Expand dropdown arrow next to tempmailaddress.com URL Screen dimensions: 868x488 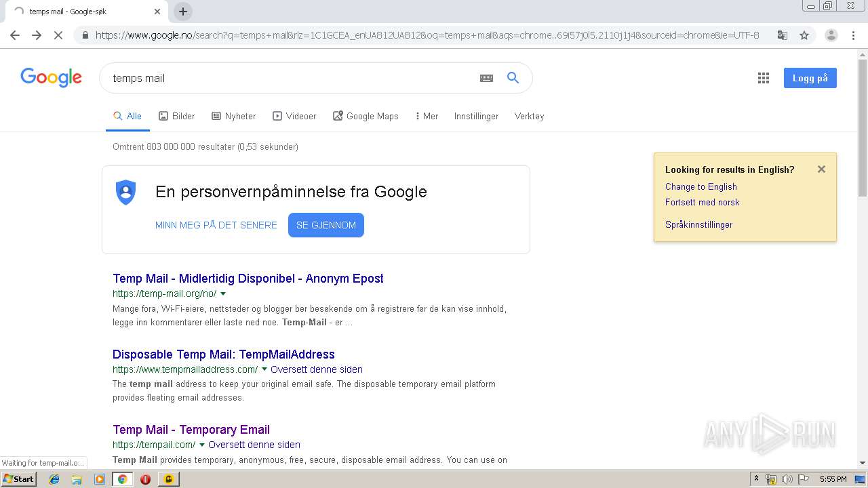[264, 369]
